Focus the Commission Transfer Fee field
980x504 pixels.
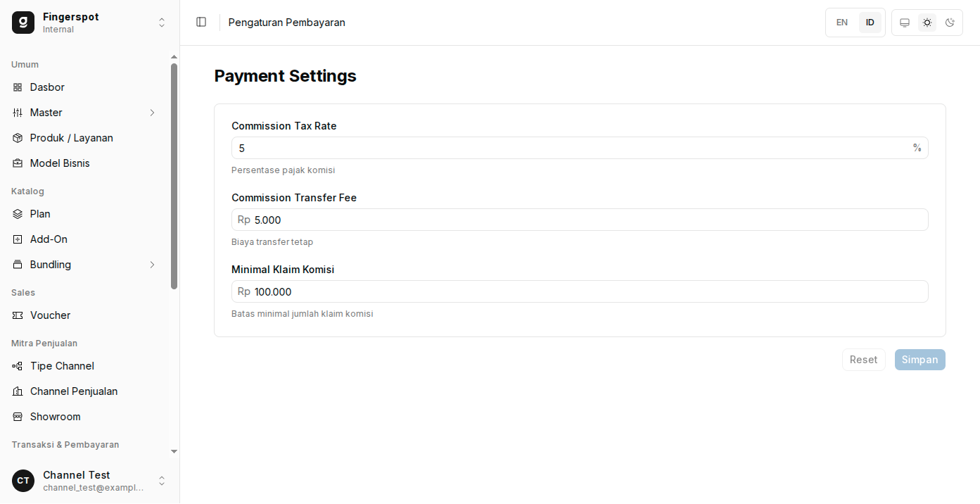point(580,220)
